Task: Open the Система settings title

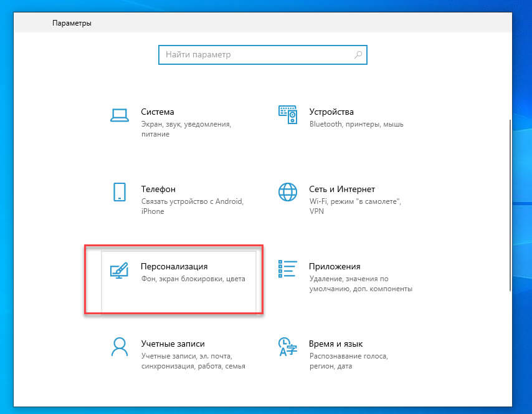Action: 158,112
